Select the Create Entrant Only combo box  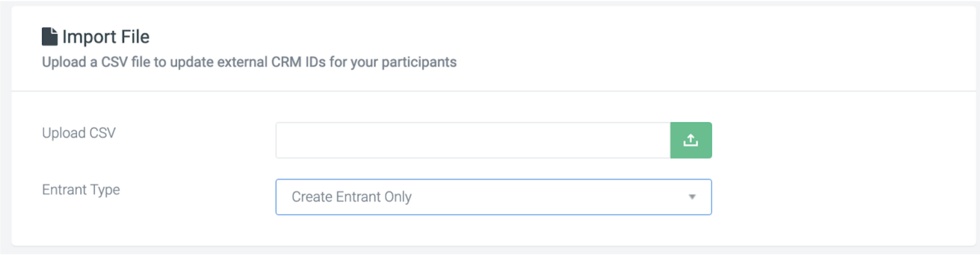pyautogui.click(x=494, y=197)
